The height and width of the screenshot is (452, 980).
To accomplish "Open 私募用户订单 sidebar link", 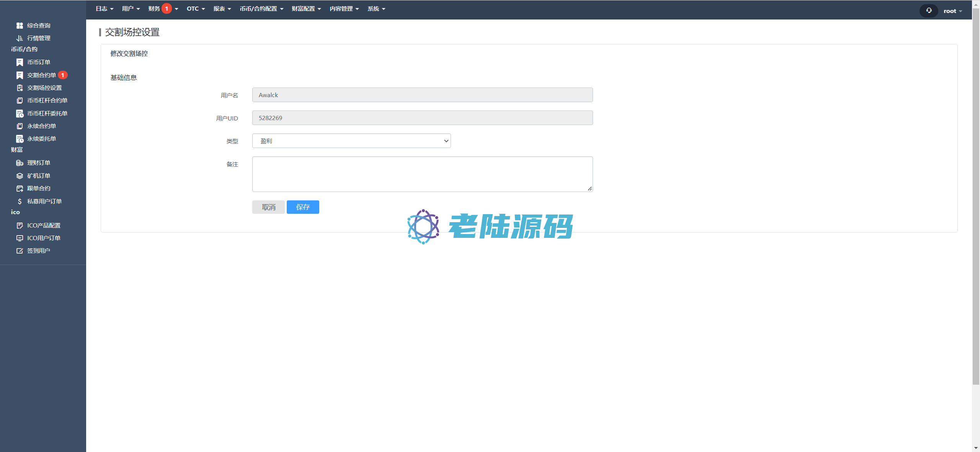I will coord(44,202).
